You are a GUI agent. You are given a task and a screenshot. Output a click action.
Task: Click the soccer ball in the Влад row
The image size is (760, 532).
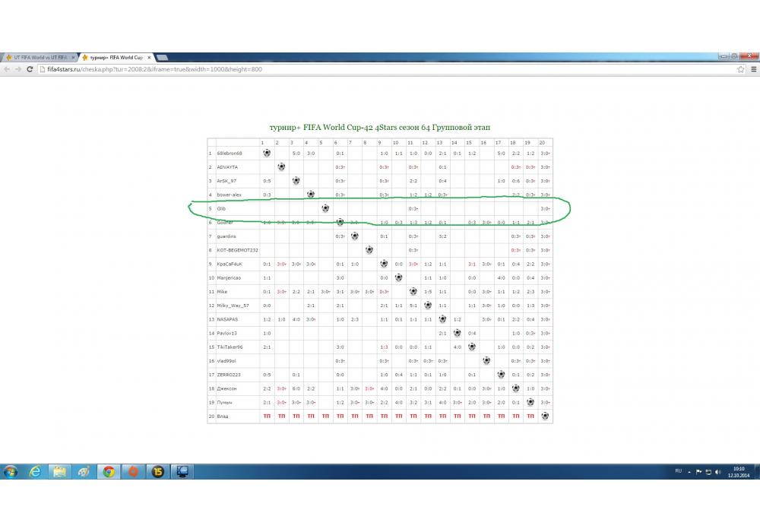[x=545, y=416]
